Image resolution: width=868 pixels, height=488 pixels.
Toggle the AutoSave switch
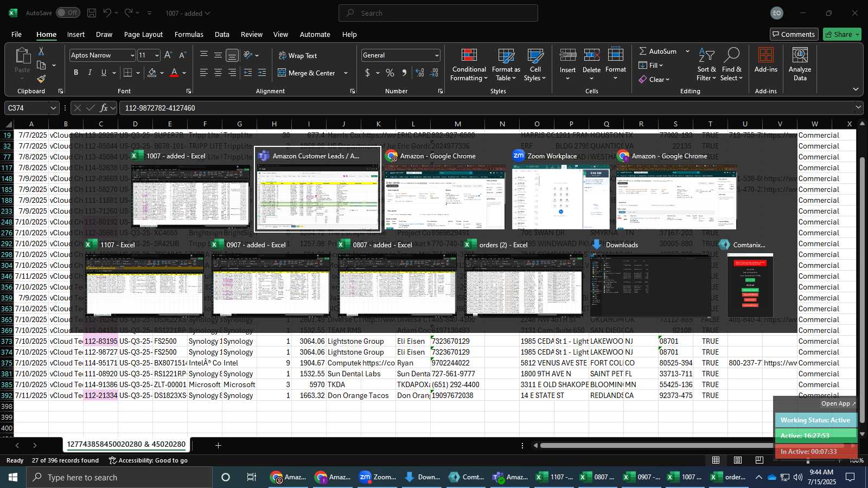click(68, 12)
